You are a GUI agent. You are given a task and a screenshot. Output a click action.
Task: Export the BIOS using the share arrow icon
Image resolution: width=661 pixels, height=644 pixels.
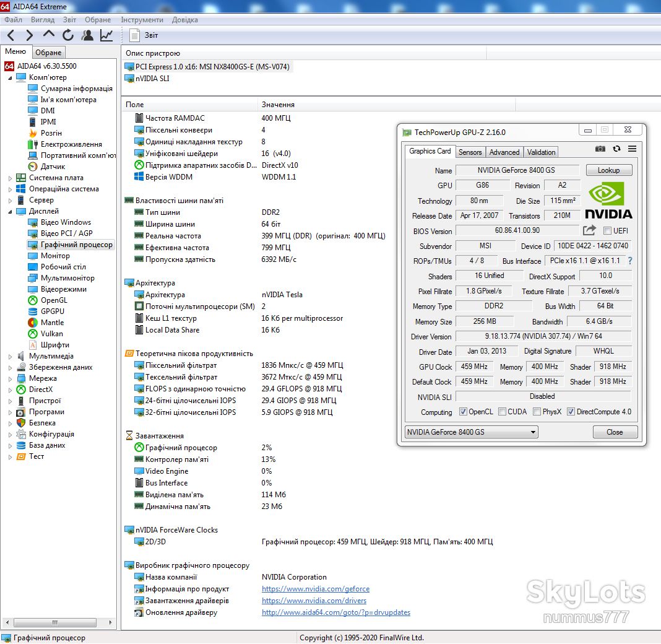589,230
